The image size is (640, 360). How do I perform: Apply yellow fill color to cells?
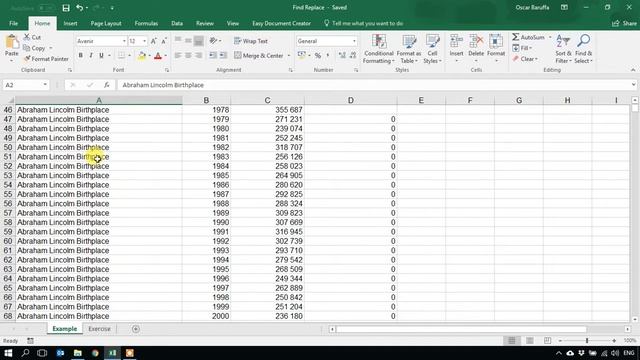tap(142, 56)
